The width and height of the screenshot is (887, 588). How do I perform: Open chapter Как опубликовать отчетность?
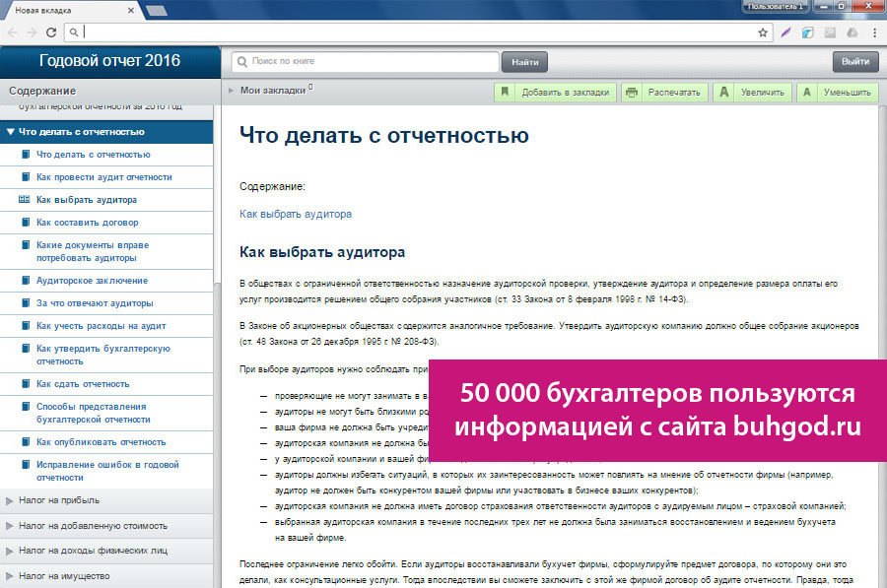(x=101, y=442)
